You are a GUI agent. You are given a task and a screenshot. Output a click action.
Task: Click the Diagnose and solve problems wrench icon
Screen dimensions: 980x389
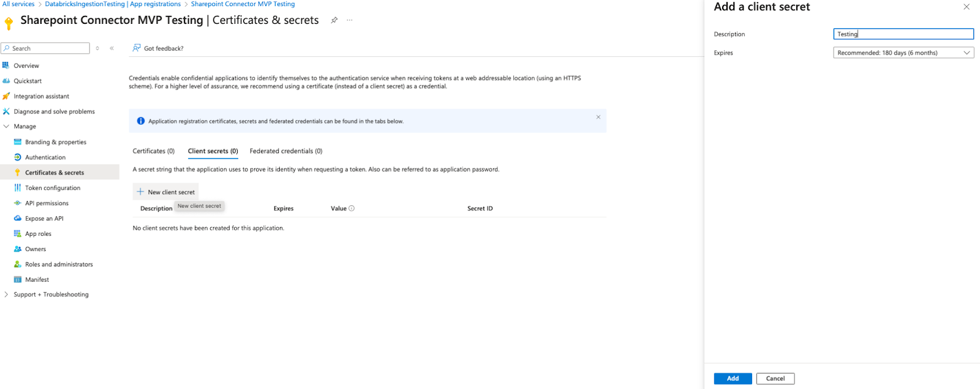click(6, 111)
